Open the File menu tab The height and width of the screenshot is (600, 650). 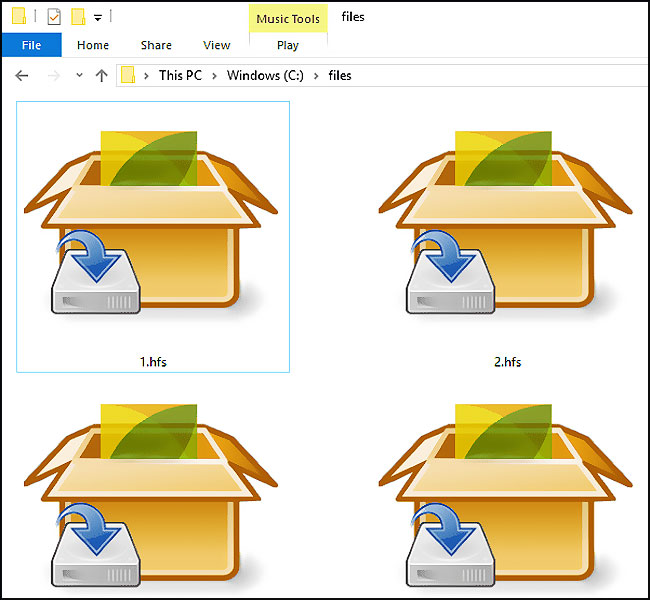(32, 45)
